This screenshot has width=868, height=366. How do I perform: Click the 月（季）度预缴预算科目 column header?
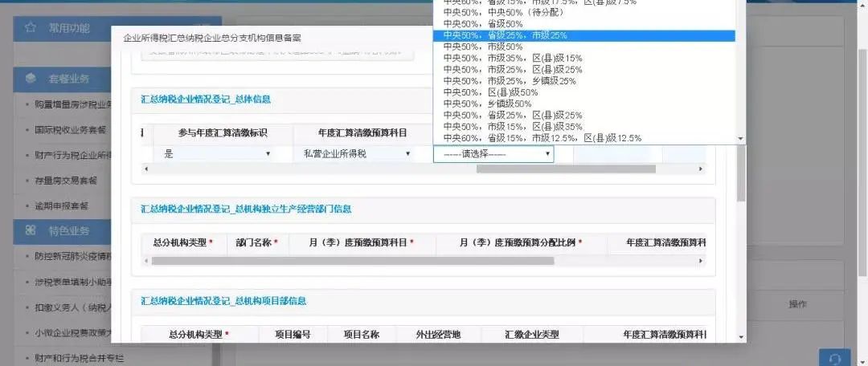362,242
